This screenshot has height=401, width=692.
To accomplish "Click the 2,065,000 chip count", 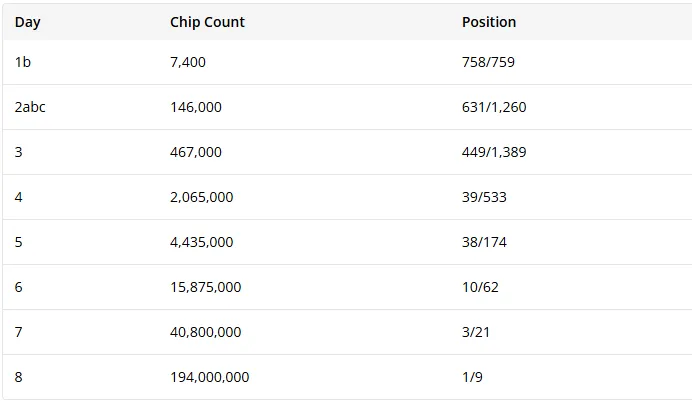I will tap(201, 197).
